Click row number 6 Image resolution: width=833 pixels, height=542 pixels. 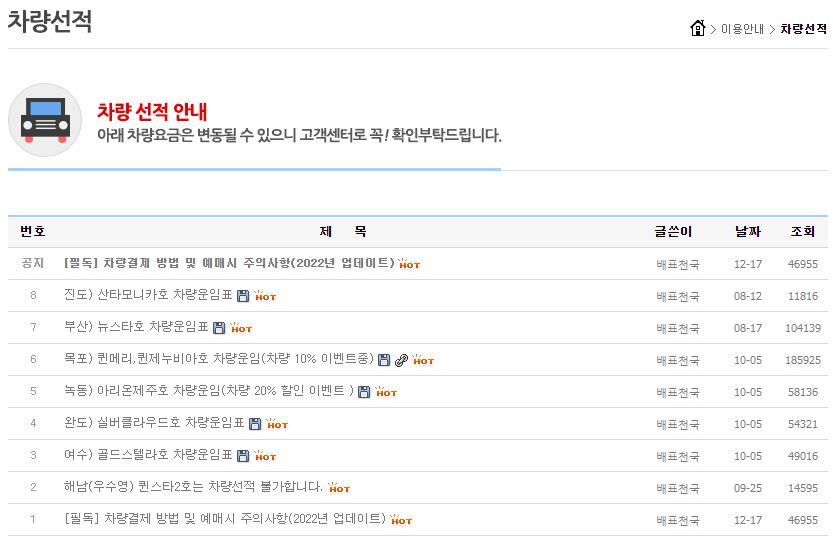tap(33, 359)
